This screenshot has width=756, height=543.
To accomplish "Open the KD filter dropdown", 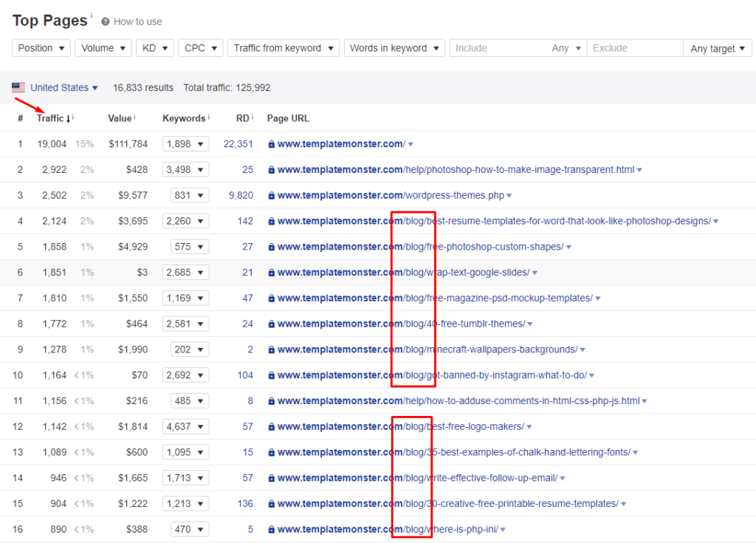I will (x=154, y=47).
